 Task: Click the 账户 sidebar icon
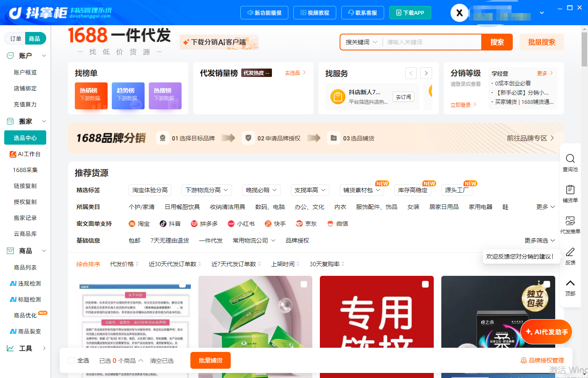[11, 56]
